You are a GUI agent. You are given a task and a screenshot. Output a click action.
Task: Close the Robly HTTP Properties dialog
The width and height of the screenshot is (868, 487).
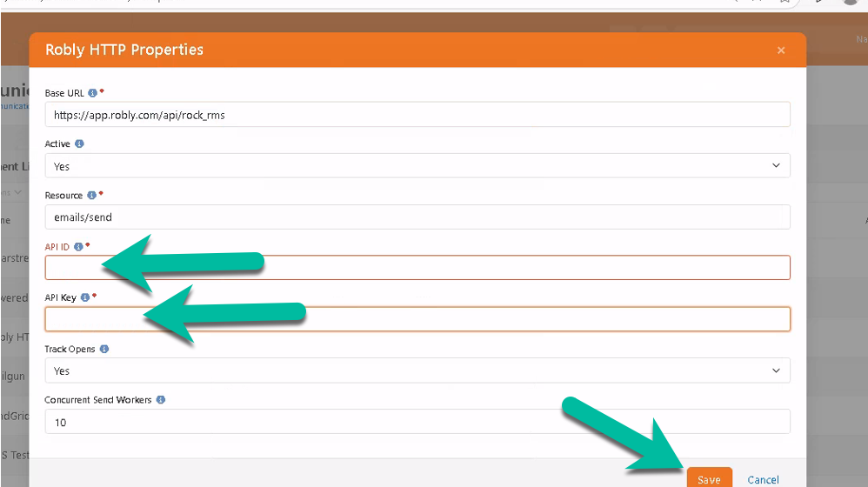coord(780,50)
